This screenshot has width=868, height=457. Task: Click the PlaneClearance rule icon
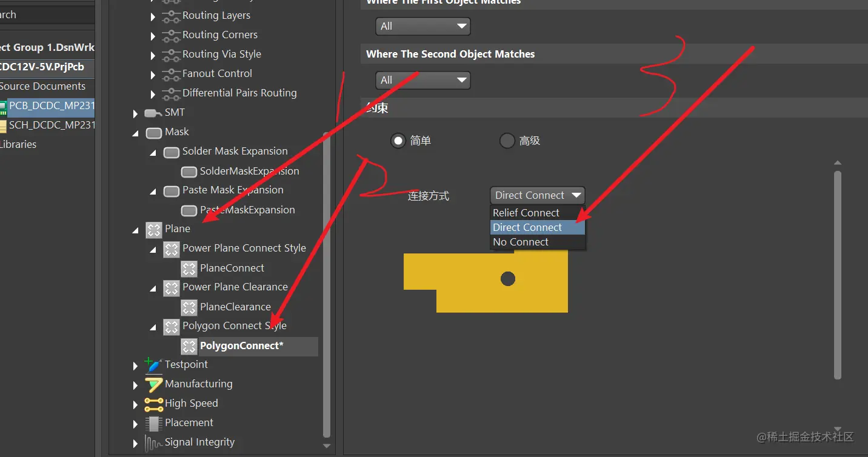(x=189, y=307)
